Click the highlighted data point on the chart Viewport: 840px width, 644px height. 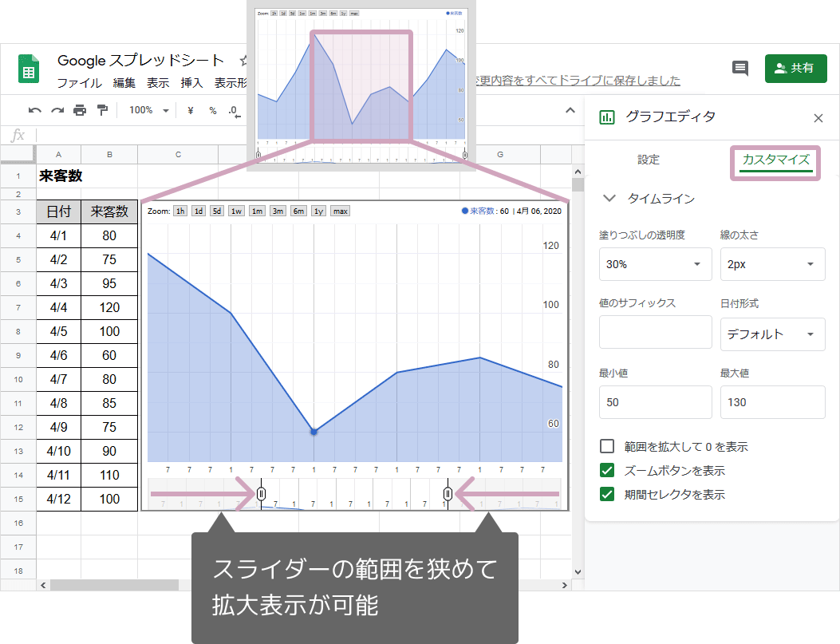(314, 431)
